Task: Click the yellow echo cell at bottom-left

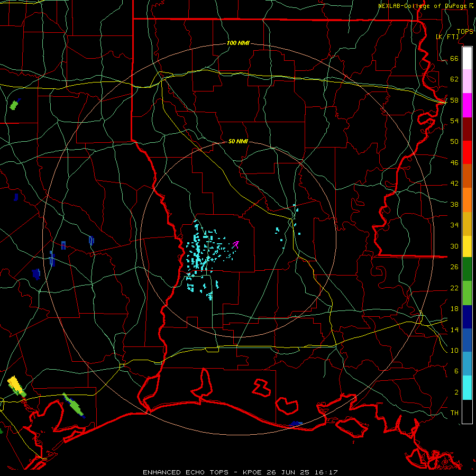Action: 16,385
